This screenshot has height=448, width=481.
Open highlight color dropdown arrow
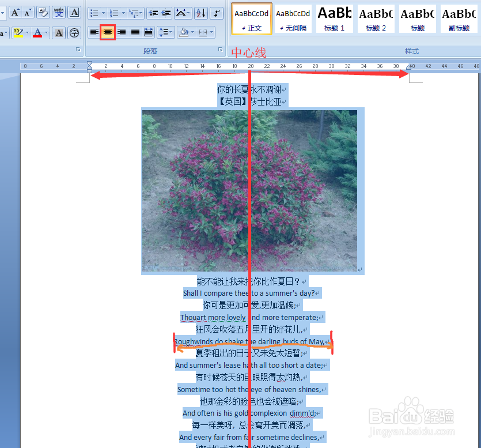[x=28, y=32]
